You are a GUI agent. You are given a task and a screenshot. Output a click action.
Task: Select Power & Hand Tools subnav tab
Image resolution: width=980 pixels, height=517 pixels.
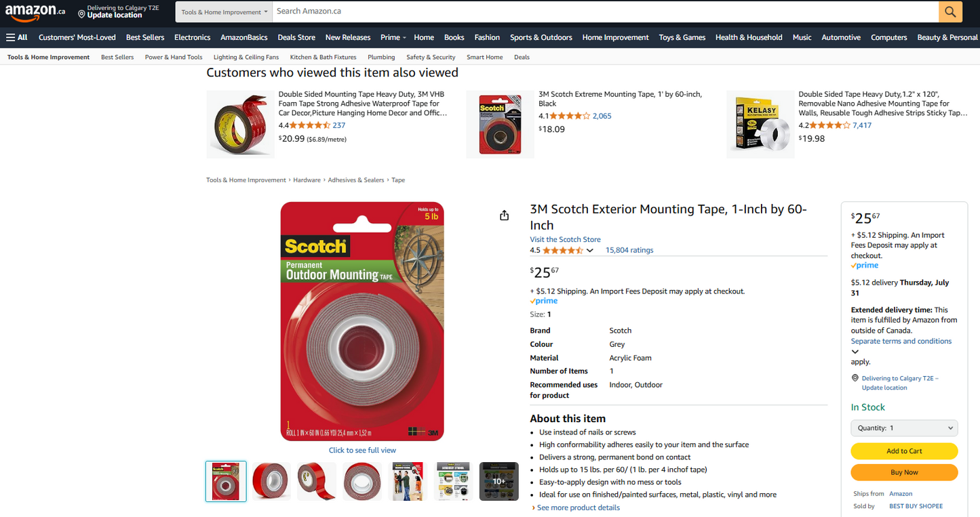click(x=174, y=58)
